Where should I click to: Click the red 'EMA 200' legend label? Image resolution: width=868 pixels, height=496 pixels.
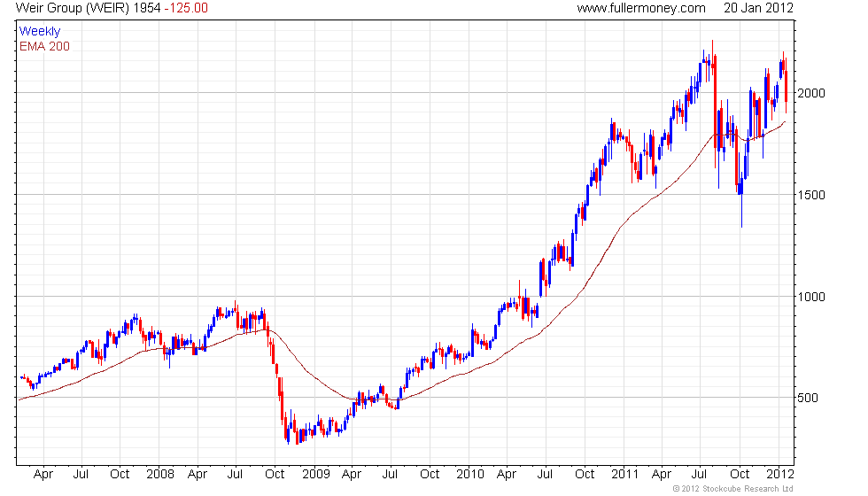(44, 46)
